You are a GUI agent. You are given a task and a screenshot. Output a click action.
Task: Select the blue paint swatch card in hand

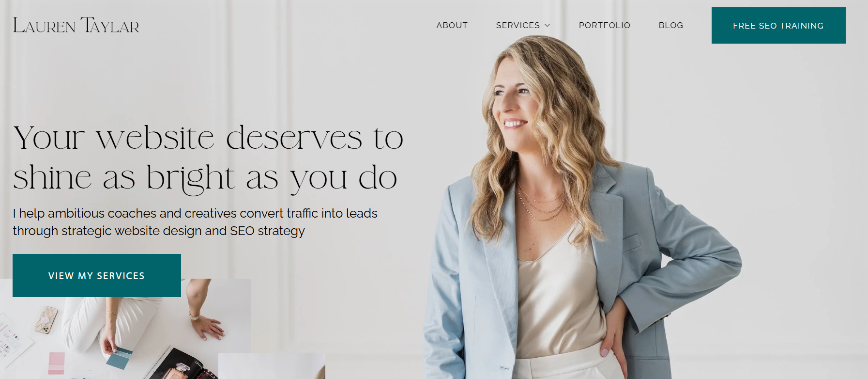point(119,358)
